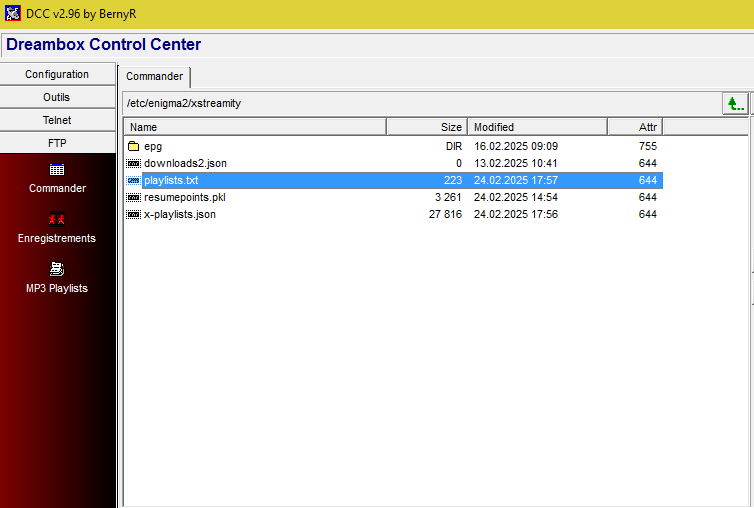Select the downloads2.json file name
The width and height of the screenshot is (754, 508).
click(x=185, y=163)
